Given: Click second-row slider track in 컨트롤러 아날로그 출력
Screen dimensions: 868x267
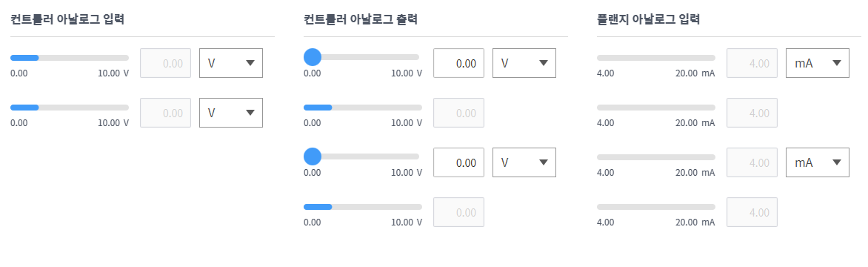Looking at the screenshot, I should pos(363,108).
